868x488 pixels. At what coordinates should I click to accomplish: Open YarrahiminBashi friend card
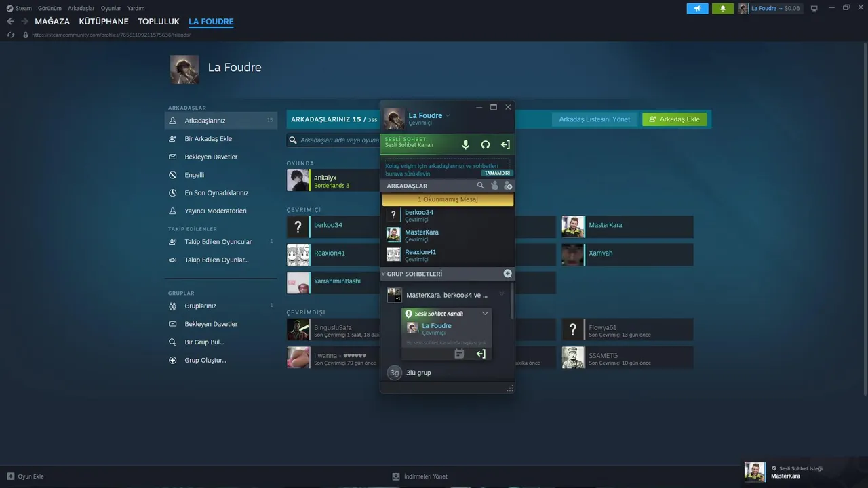(x=333, y=283)
